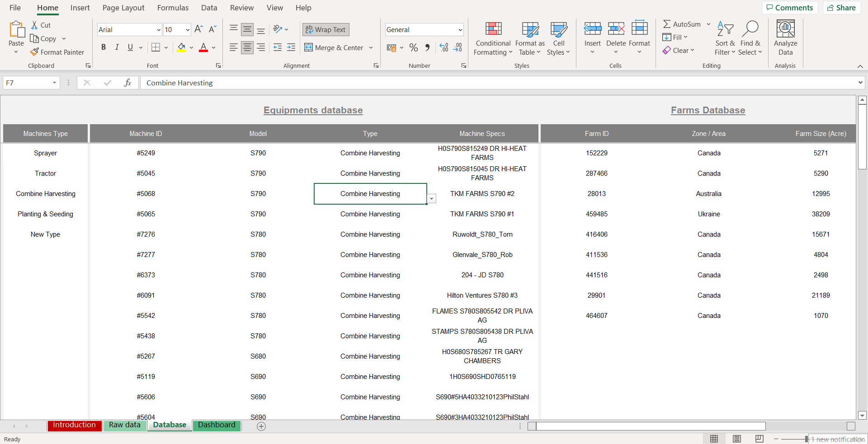868x444 pixels.
Task: Click the Percent Style icon
Action: [413, 47]
